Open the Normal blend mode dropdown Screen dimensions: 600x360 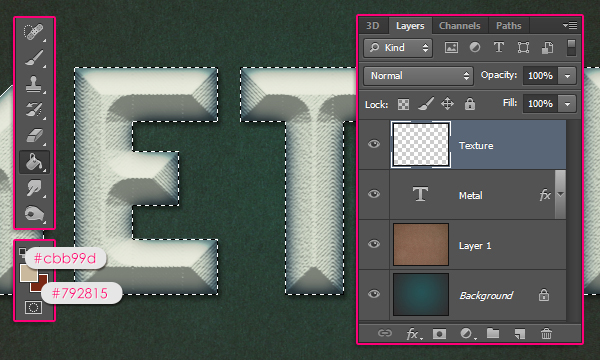(418, 76)
